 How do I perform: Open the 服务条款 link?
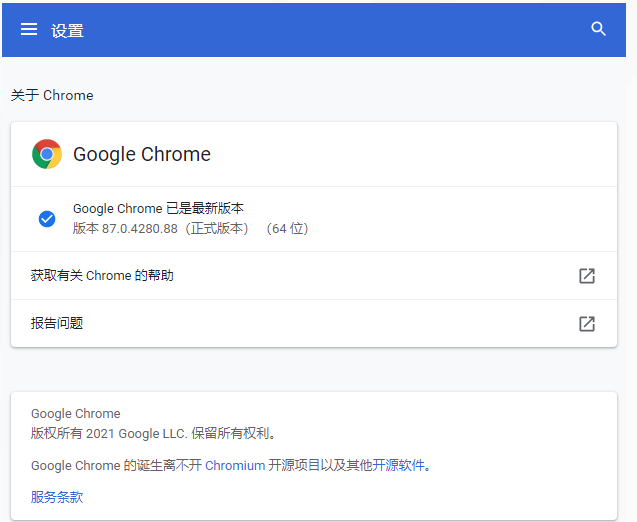coord(57,497)
